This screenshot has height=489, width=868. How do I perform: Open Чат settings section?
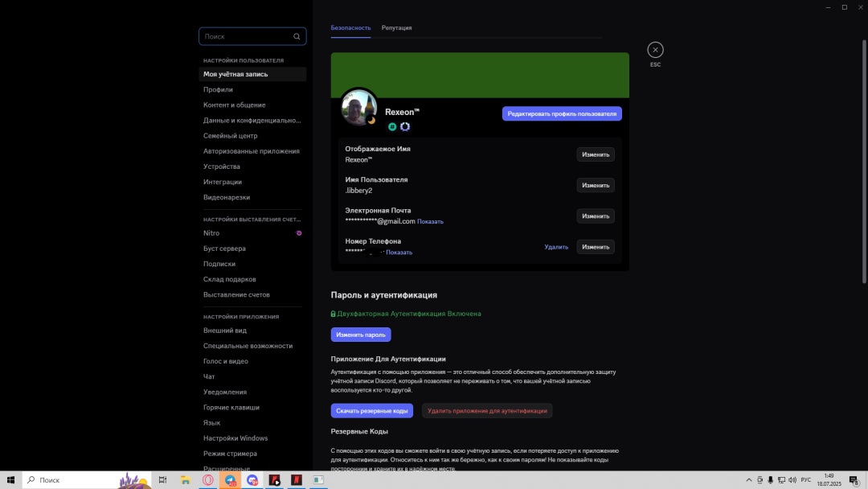click(x=252, y=376)
